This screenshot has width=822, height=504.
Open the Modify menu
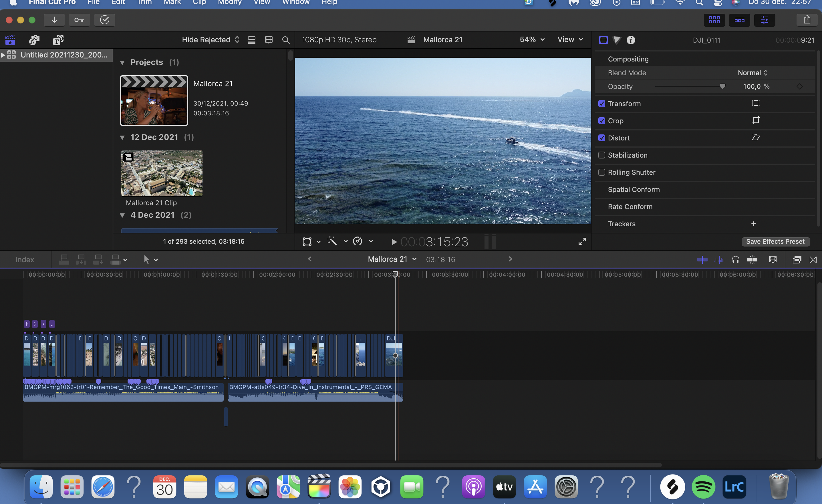[x=229, y=2]
